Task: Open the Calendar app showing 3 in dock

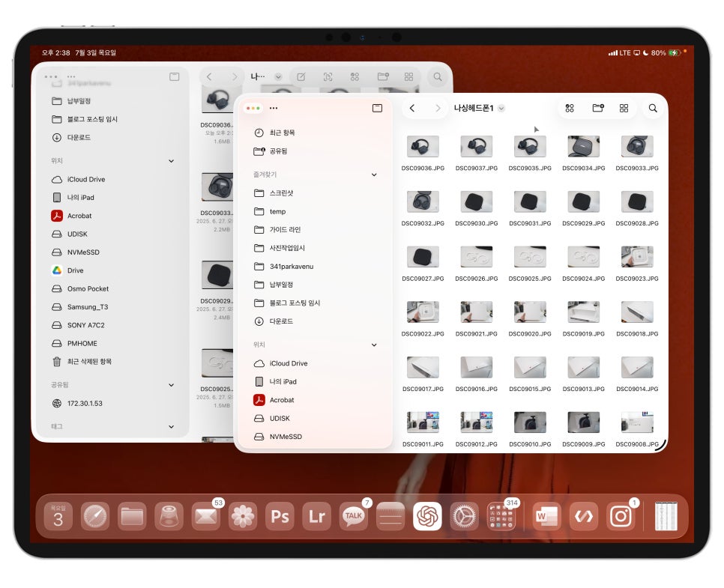Action: [x=58, y=516]
